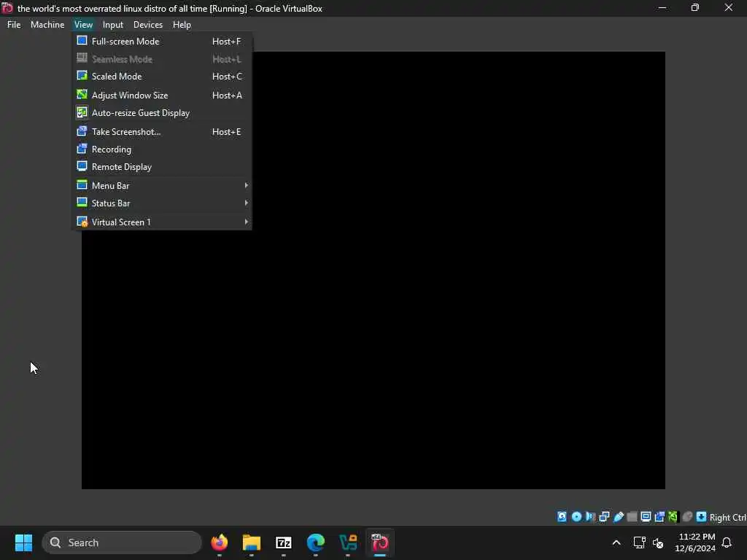Open the Devices menu
Screen dimensions: 747x560
pos(147,25)
